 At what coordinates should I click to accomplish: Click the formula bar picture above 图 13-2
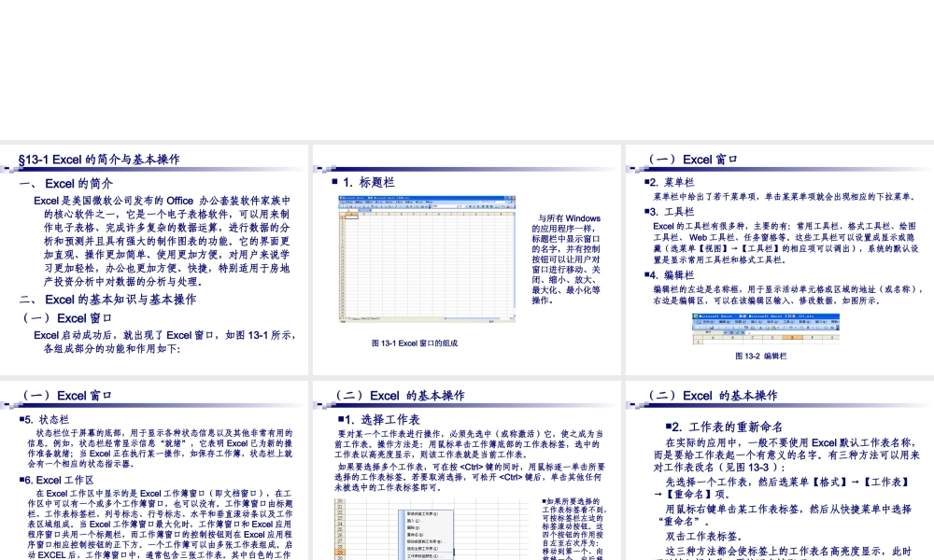coord(766,329)
